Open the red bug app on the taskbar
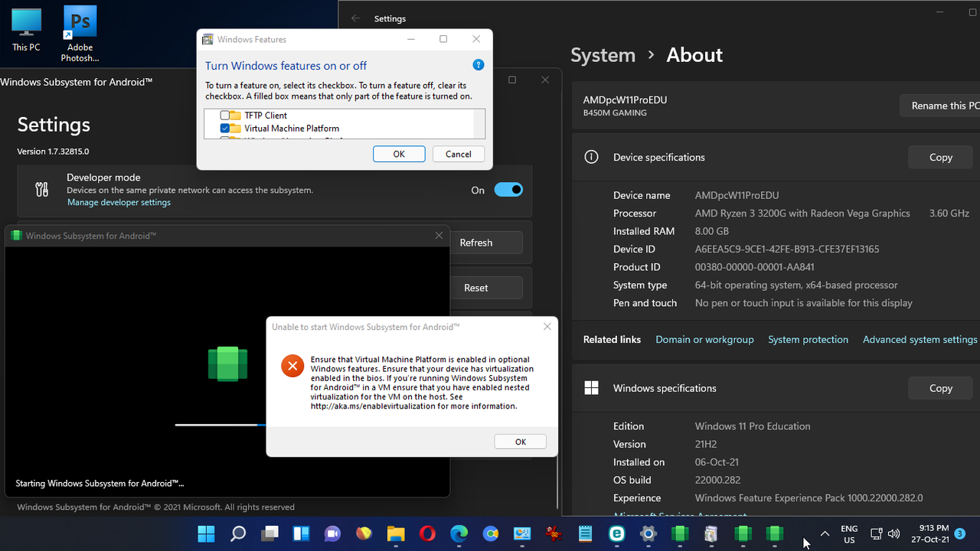This screenshot has height=551, width=980. pyautogui.click(x=554, y=533)
